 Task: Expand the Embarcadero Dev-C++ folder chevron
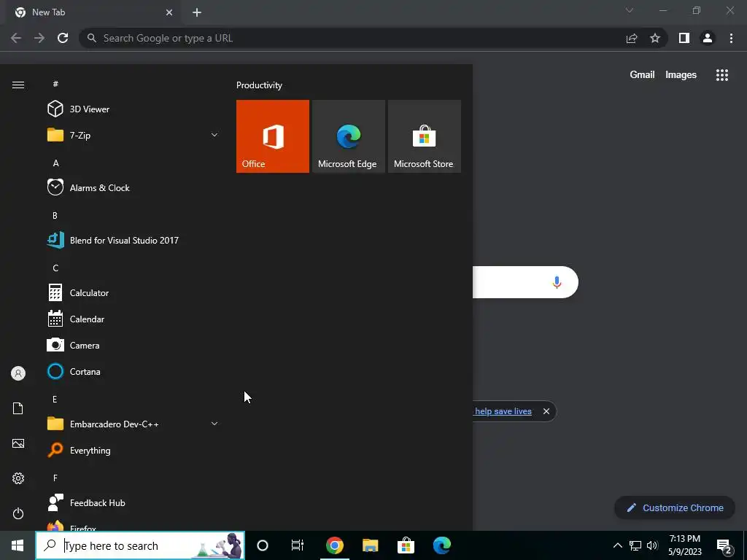214,424
